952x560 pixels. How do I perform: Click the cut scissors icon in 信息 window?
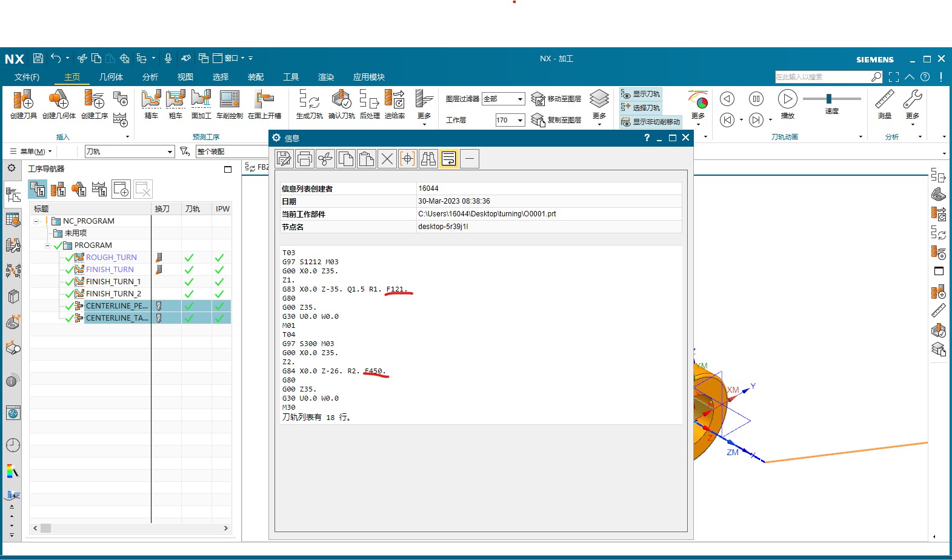click(x=325, y=159)
